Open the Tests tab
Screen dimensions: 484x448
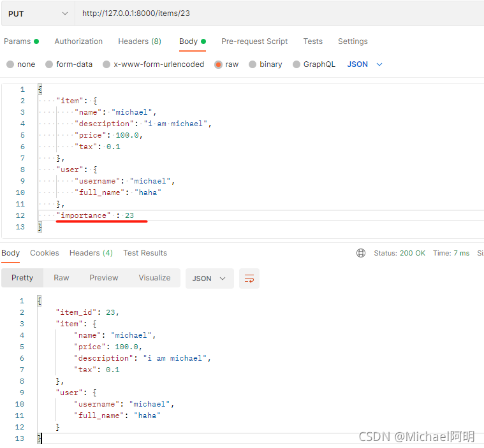(312, 41)
